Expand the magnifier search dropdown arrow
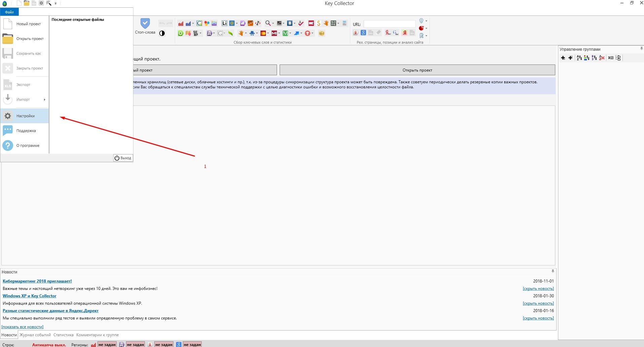This screenshot has width=644, height=347. coord(273,24)
